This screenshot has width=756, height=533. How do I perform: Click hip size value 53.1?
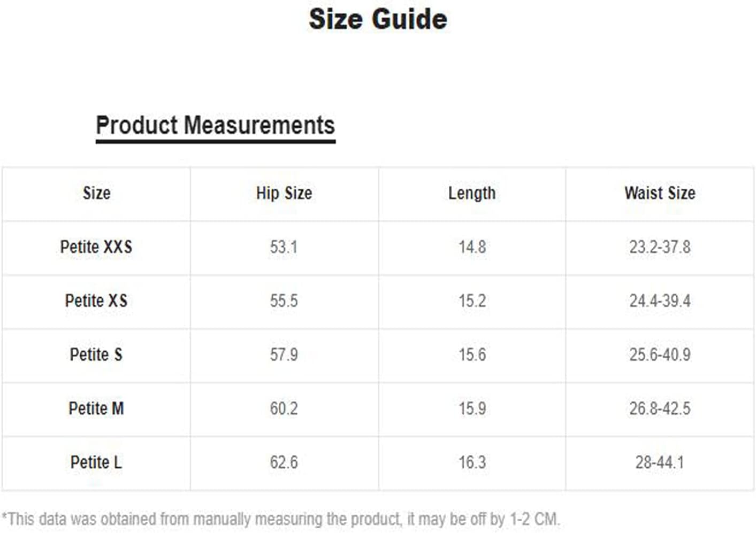pyautogui.click(x=284, y=247)
